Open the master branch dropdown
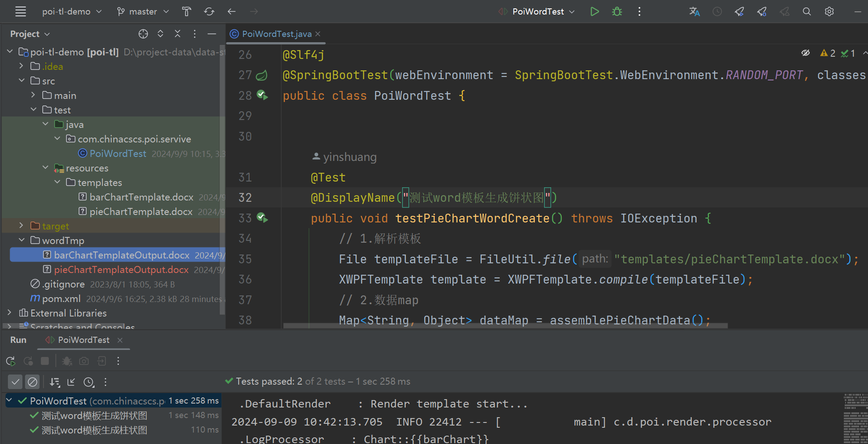The width and height of the screenshot is (868, 444). click(143, 11)
